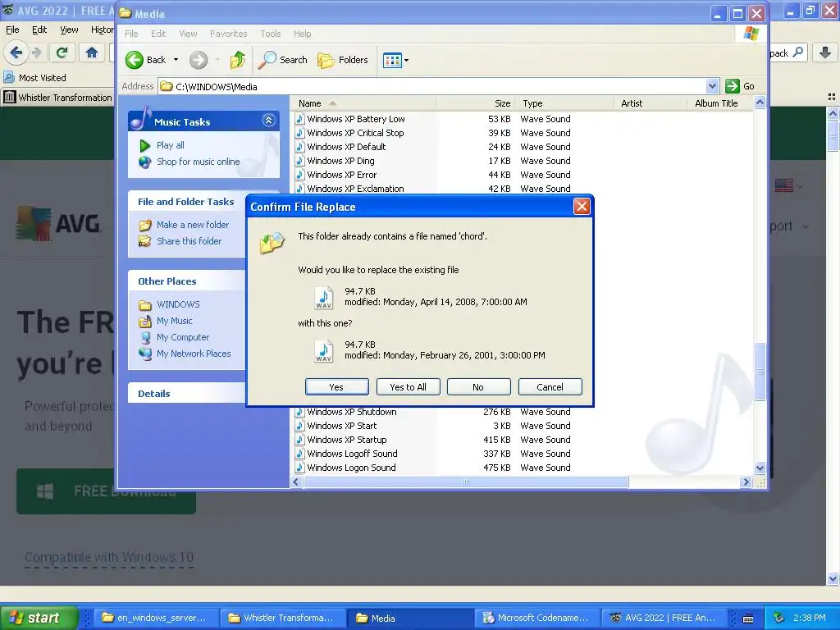Select Windows XP Shutdown file
840x630 pixels.
351,412
